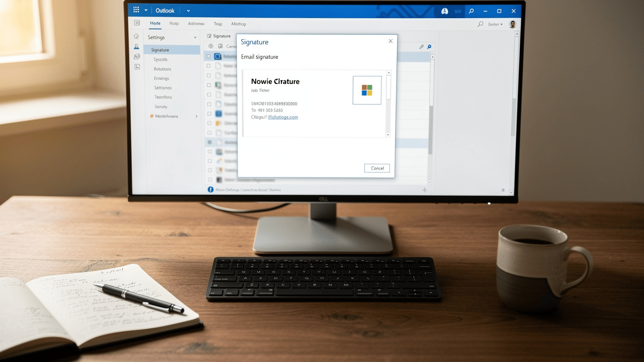Switch to the Rotp tab
This screenshot has height=362, width=644.
pyautogui.click(x=174, y=24)
